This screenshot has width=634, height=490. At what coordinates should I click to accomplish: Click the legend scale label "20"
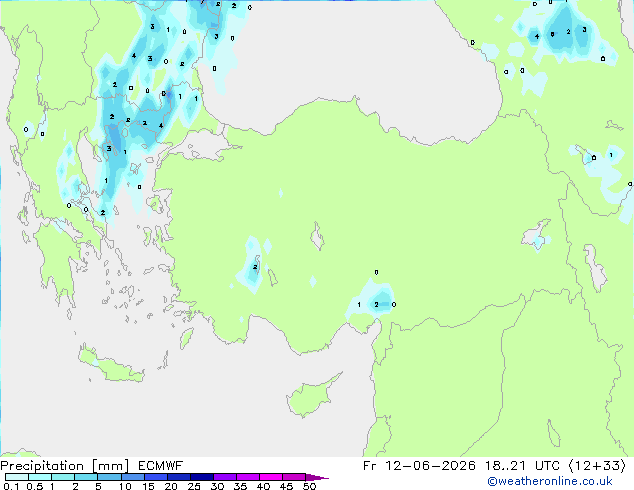[x=171, y=486]
